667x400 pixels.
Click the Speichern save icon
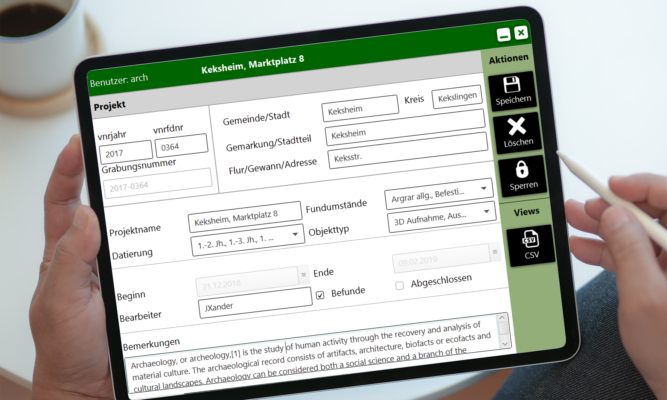tap(511, 88)
